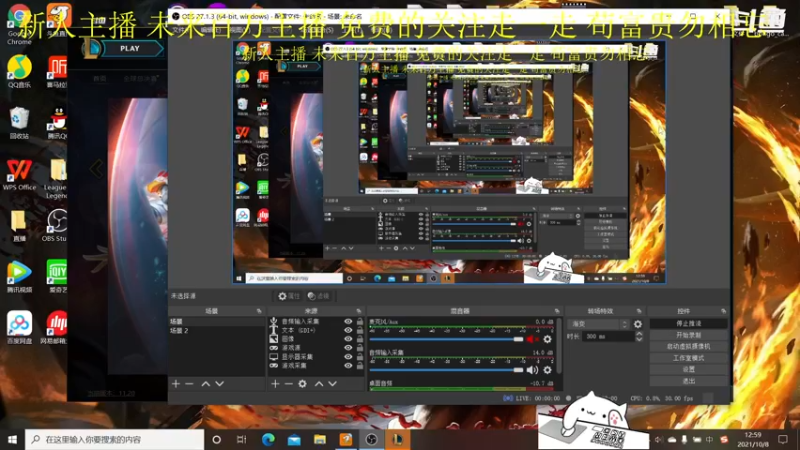
Task: Click PLAY in League client window
Action: (x=131, y=48)
